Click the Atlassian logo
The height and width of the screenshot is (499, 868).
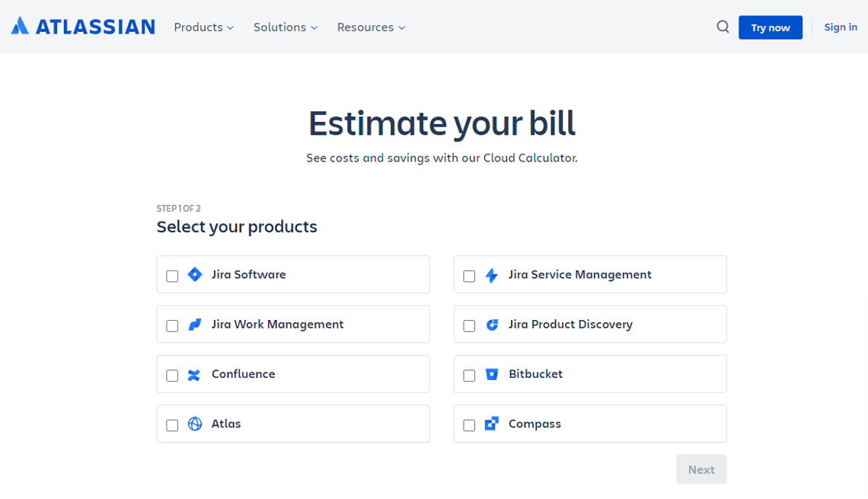[82, 26]
